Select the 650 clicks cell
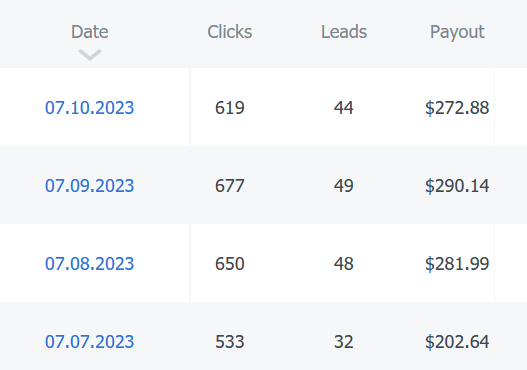Screen dimensions: 527x370 (x=230, y=264)
